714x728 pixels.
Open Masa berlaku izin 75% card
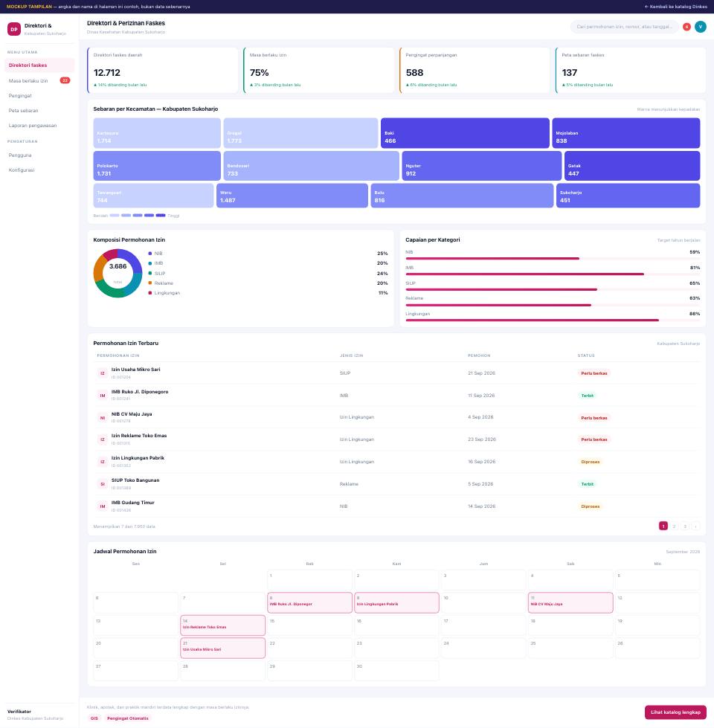(318, 70)
